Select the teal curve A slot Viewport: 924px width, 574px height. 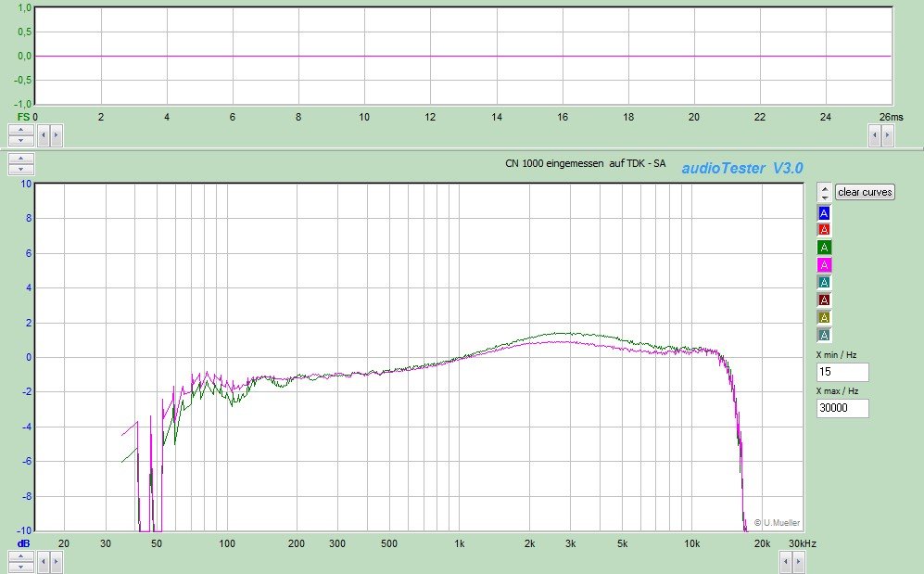825,282
